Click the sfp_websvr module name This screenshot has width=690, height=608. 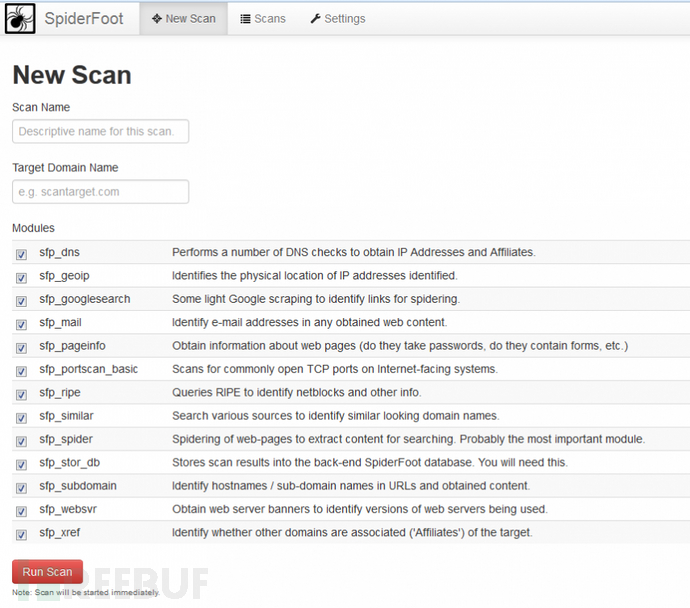pos(68,509)
